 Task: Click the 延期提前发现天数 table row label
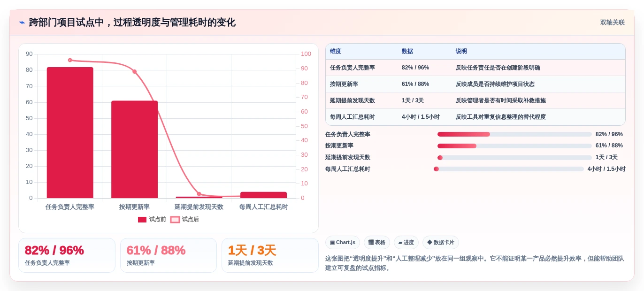pyautogui.click(x=353, y=100)
